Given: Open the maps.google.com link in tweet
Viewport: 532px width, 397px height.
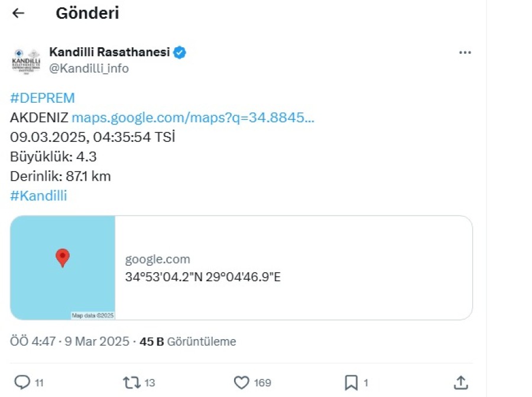Looking at the screenshot, I should click(193, 118).
